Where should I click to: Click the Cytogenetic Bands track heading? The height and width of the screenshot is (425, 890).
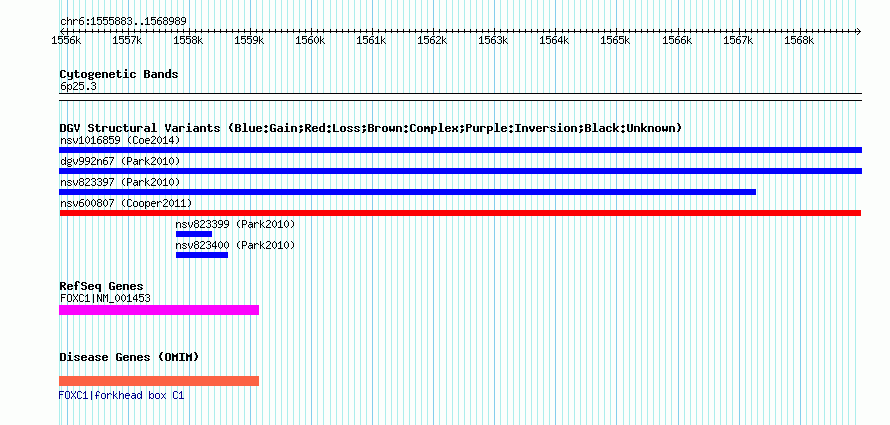tap(119, 74)
